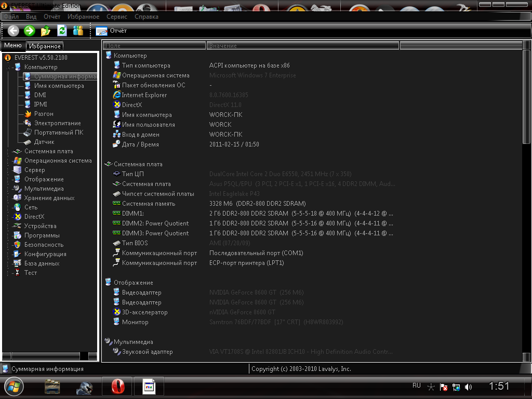Open the Отчёт menu in menu bar
Screen dimensions: 532x399
click(x=52, y=16)
